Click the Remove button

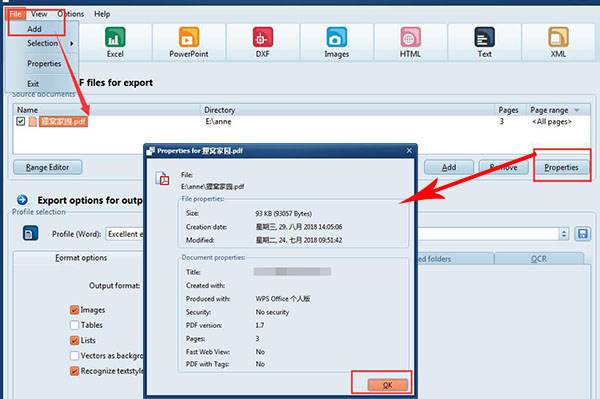pos(504,167)
